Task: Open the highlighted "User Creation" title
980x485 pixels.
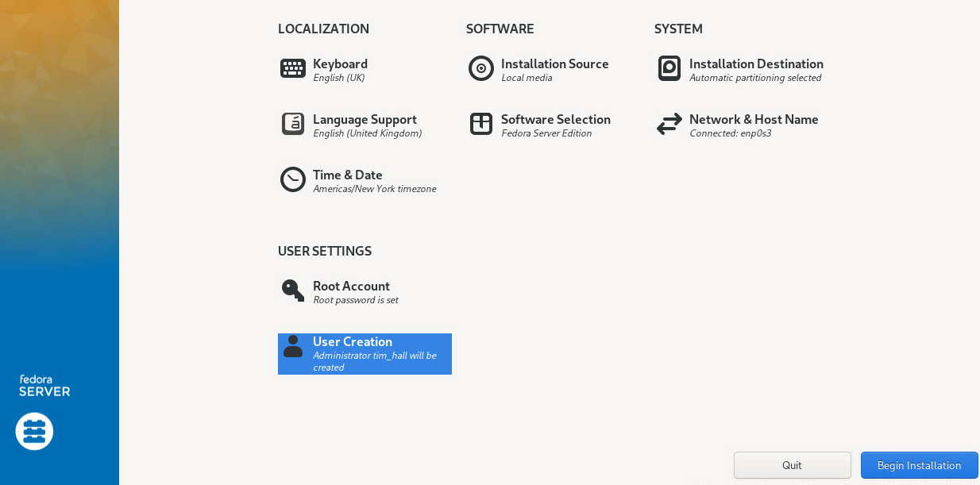Action: (353, 341)
